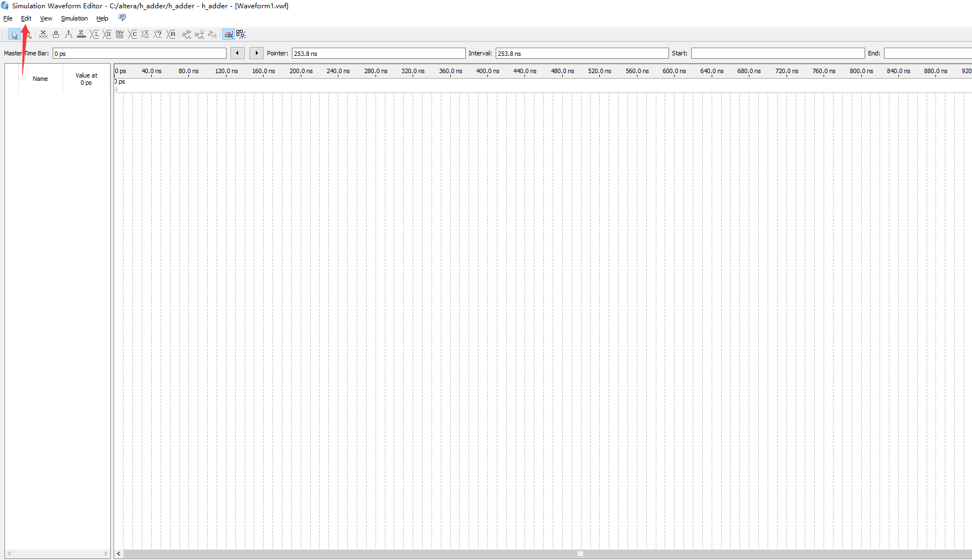This screenshot has width=972, height=560.
Task: Generate the testbench script
Action: tap(212, 34)
